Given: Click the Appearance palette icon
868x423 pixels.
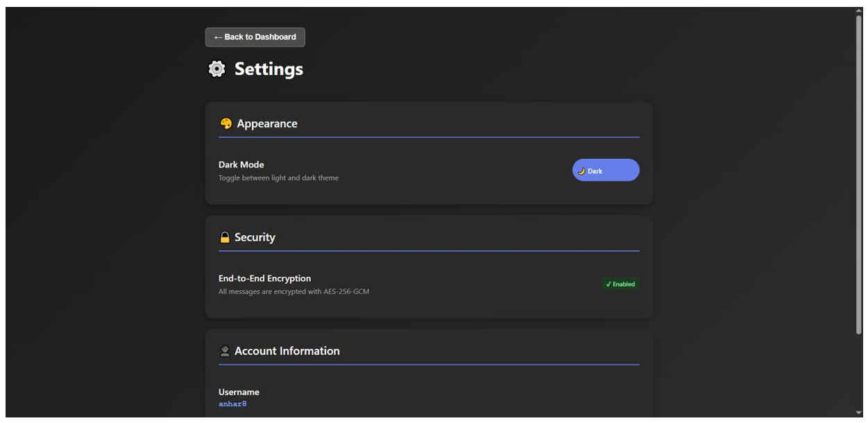Looking at the screenshot, I should click(225, 123).
